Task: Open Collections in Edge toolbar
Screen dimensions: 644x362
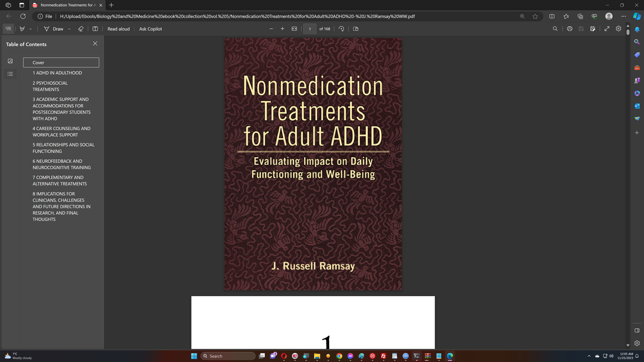Action: coord(580,16)
